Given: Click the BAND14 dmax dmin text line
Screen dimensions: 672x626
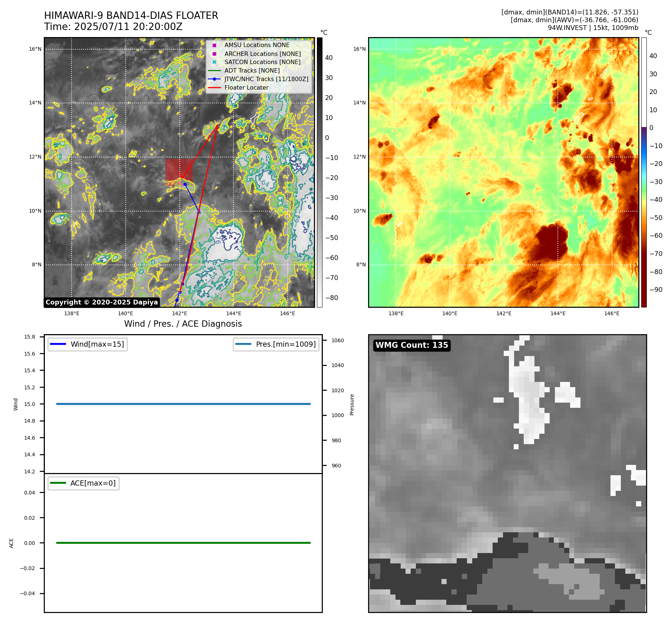Looking at the screenshot, I should click(570, 12).
